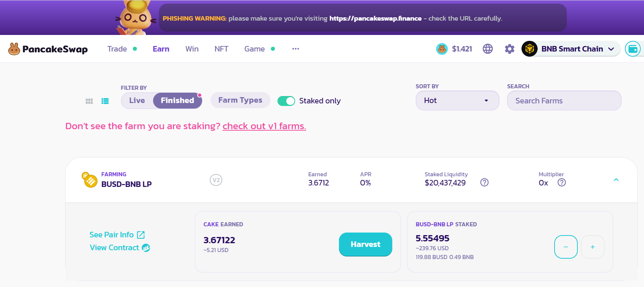Screen dimensions: 644x287
Task: Open the Win menu
Action: 192,49
